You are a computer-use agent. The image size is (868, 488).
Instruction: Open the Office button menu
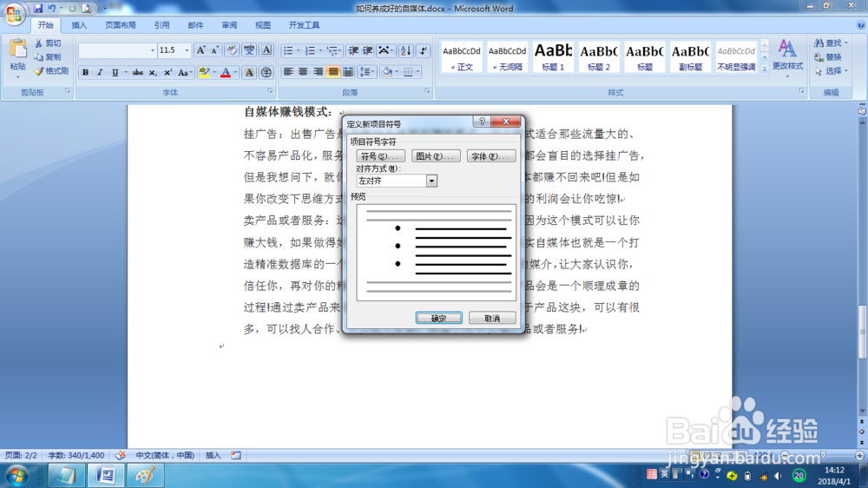(x=15, y=13)
